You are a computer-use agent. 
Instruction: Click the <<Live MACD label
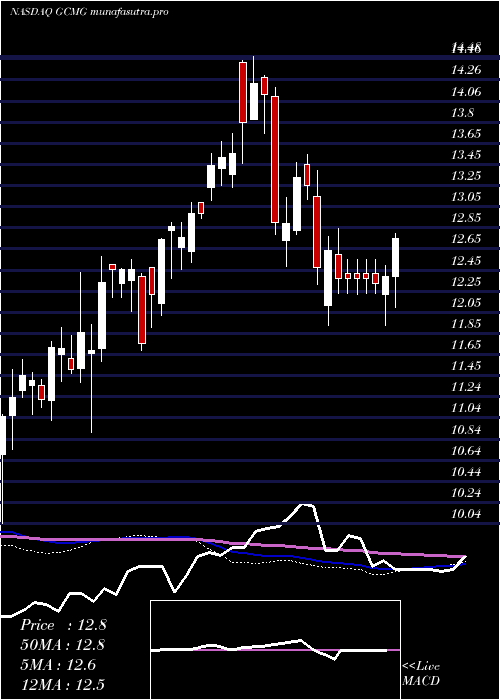(421, 674)
